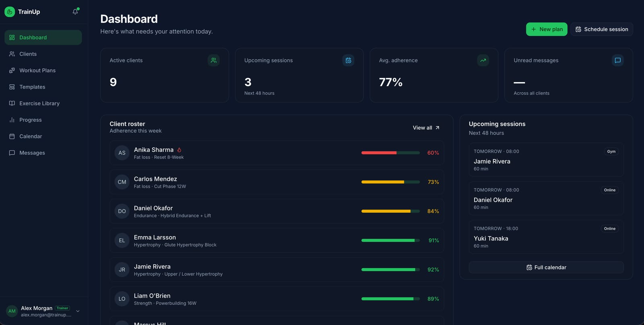Click the EL avatar for Emma Larsson

pyautogui.click(x=122, y=240)
